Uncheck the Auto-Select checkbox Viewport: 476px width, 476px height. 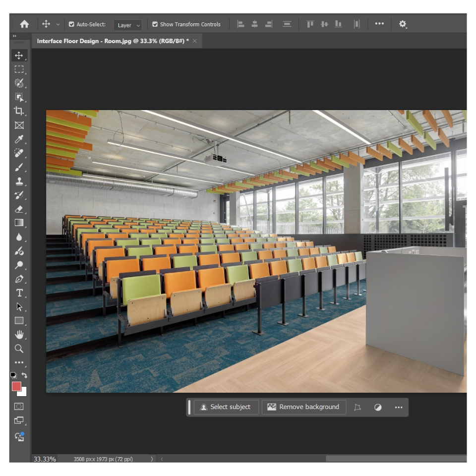pyautogui.click(x=71, y=24)
